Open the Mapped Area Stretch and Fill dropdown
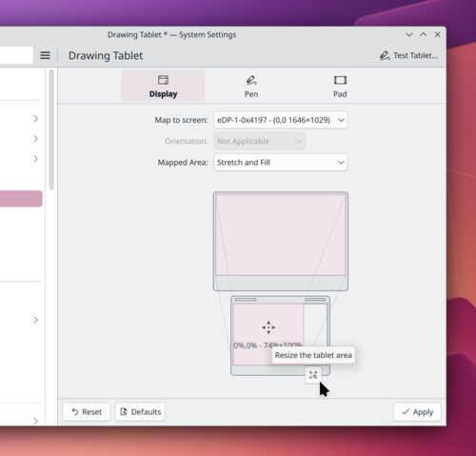476x456 pixels. [281, 163]
